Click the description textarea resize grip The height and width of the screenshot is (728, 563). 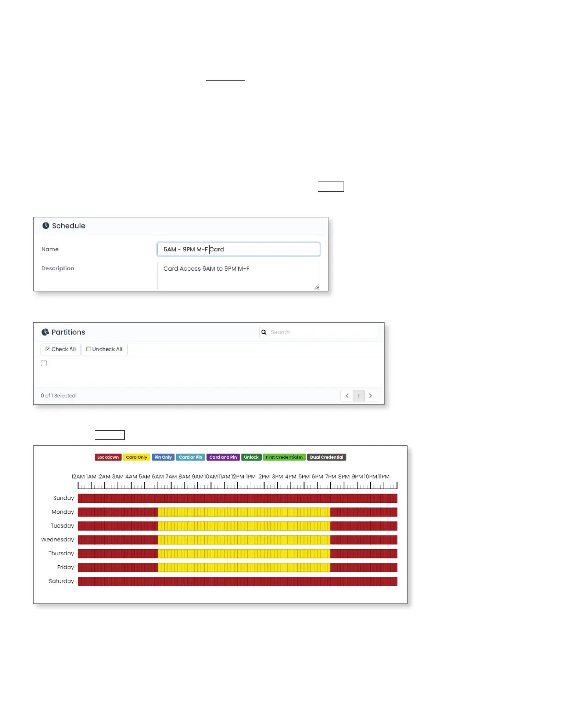tap(317, 287)
